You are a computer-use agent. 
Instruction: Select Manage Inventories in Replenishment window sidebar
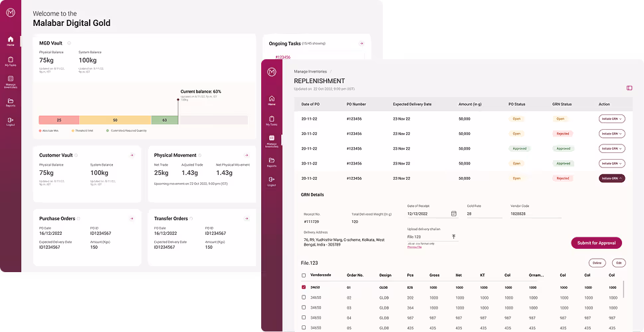tap(271, 141)
